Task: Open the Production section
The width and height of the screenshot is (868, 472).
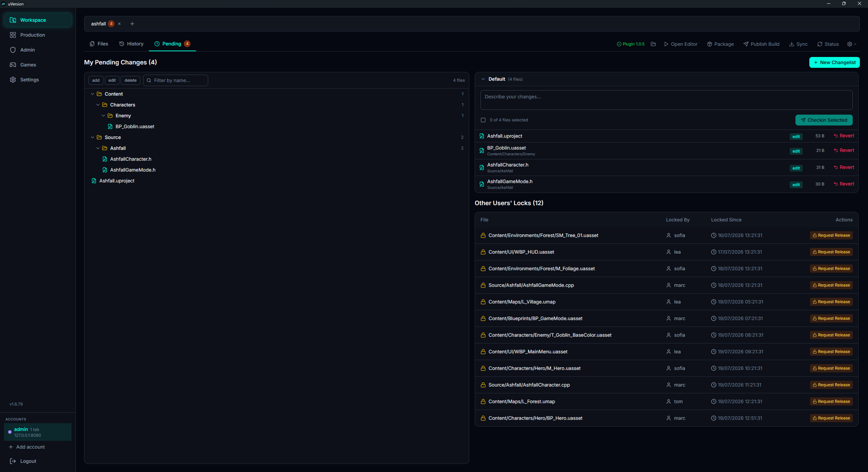Action: point(38,35)
